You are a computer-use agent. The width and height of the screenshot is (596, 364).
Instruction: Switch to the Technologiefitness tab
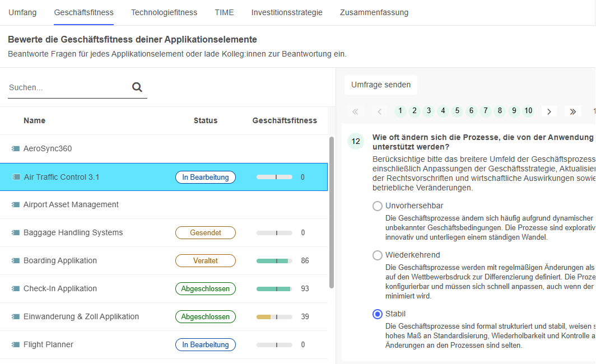164,12
